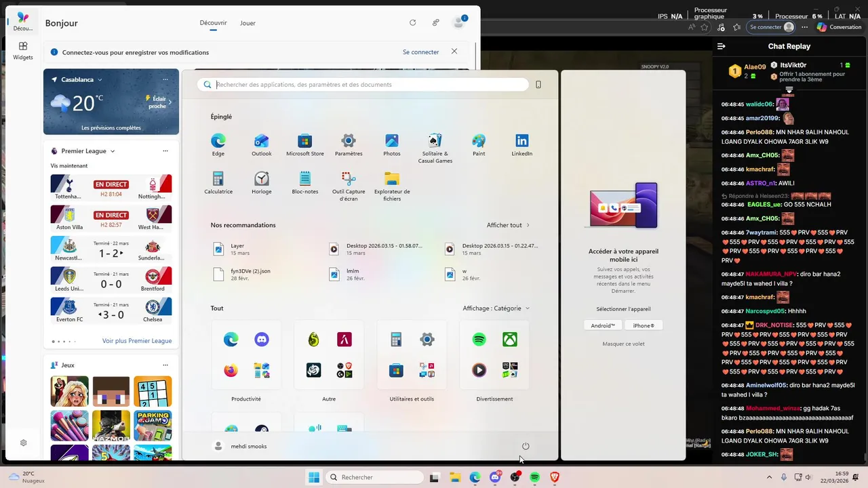This screenshot has width=868, height=488.
Task: Open Les prévisions complètes weather link
Action: (x=111, y=127)
